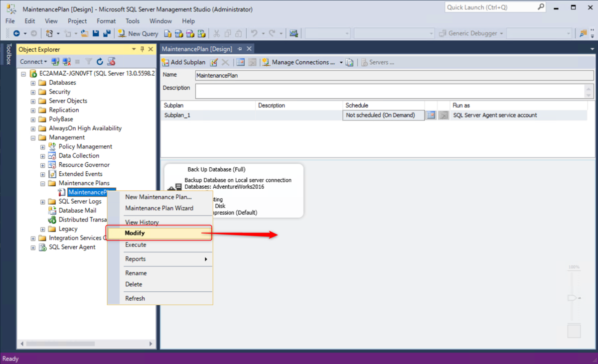Expand the SQL Server Agent node
Viewport: 598px width, 364px height.
point(33,247)
